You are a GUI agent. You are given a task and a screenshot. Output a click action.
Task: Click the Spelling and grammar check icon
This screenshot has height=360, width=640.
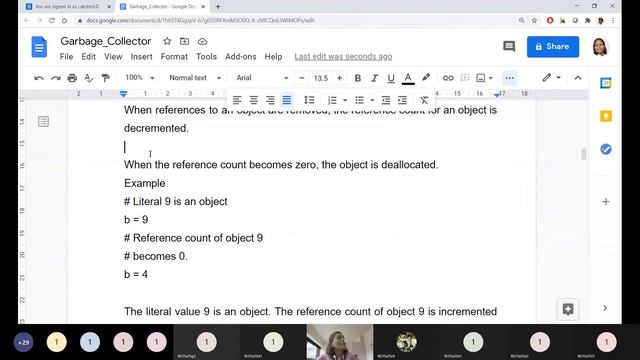click(89, 78)
